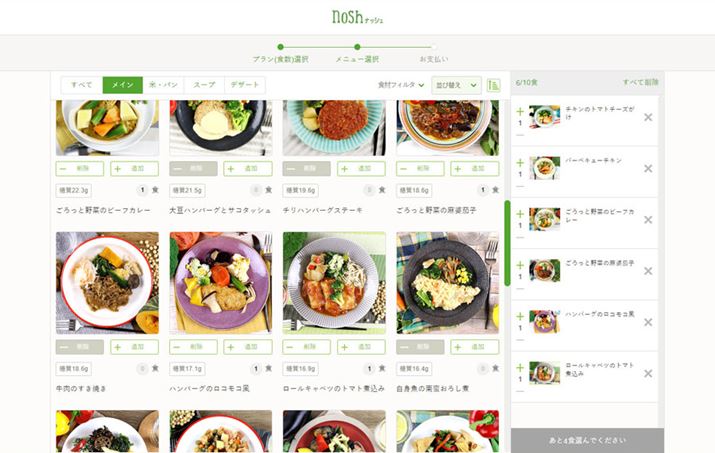This screenshot has width=715, height=453.
Task: Select the スープ category tab
Action: pyautogui.click(x=204, y=85)
